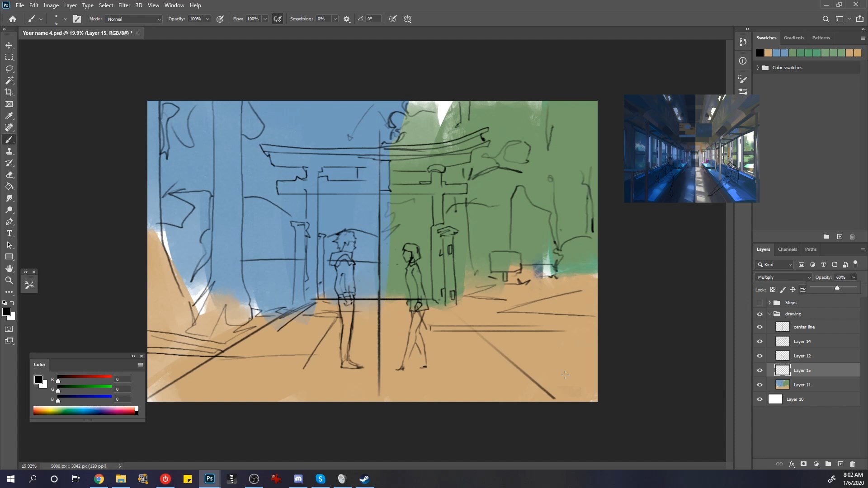Hide Layer 12 visibility eye

click(x=759, y=356)
